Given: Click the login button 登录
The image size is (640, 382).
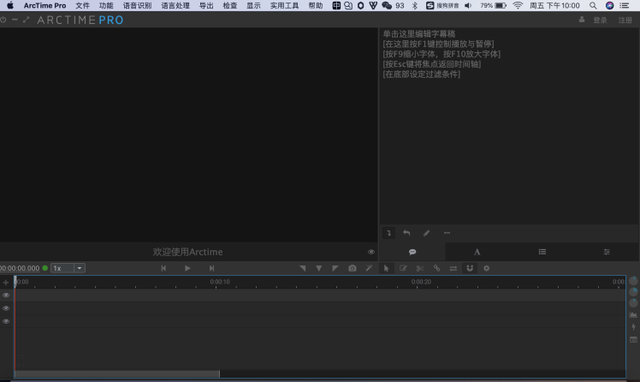Looking at the screenshot, I should pos(600,20).
